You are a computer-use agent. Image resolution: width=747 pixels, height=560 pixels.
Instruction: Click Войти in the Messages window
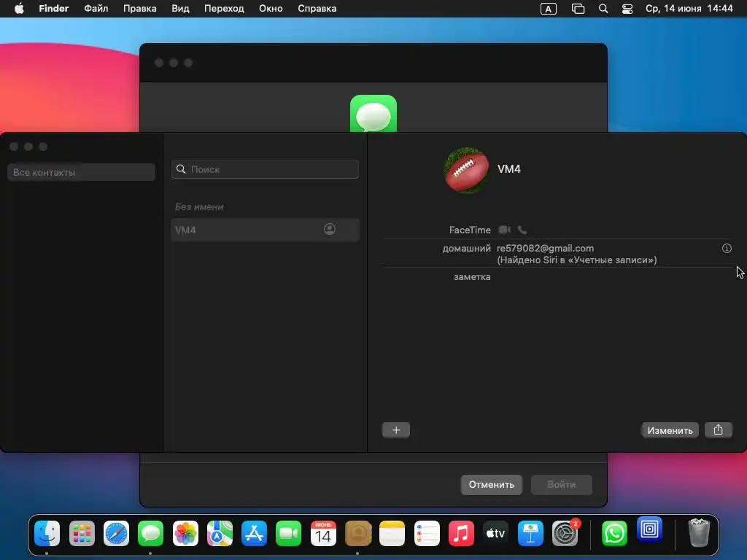tap(561, 484)
